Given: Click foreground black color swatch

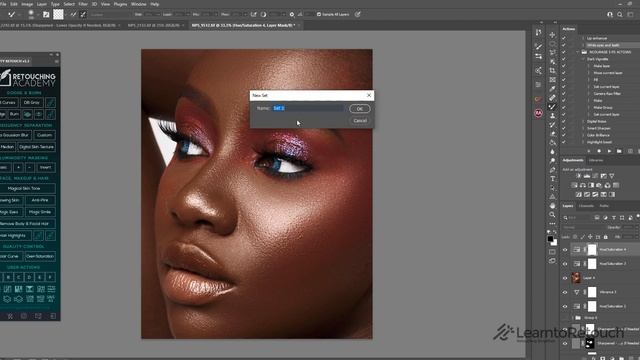Looking at the screenshot, I should pyautogui.click(x=550, y=239).
